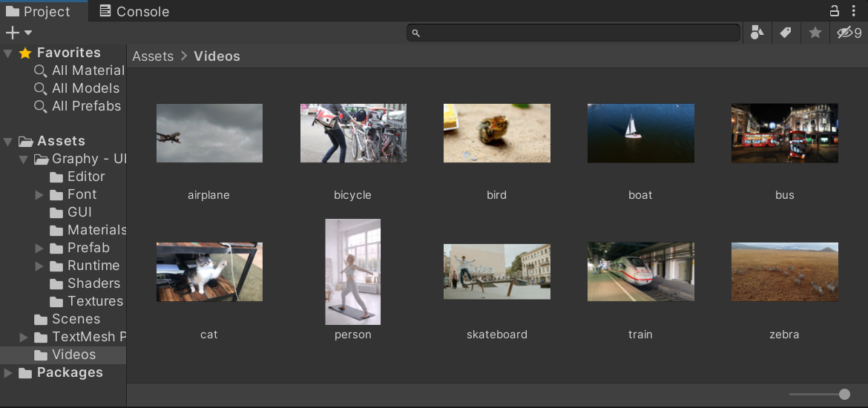Image resolution: width=868 pixels, height=408 pixels.
Task: Click Assets in the breadcrumb path
Action: pos(153,56)
